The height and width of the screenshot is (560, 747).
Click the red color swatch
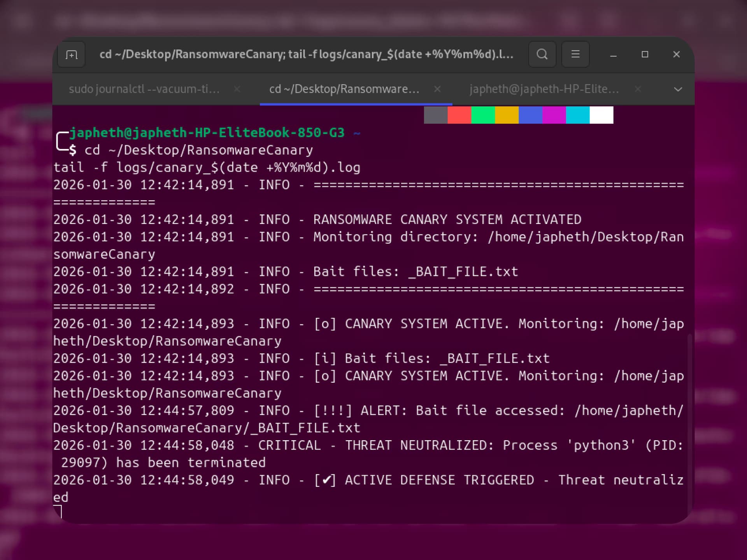pyautogui.click(x=459, y=115)
